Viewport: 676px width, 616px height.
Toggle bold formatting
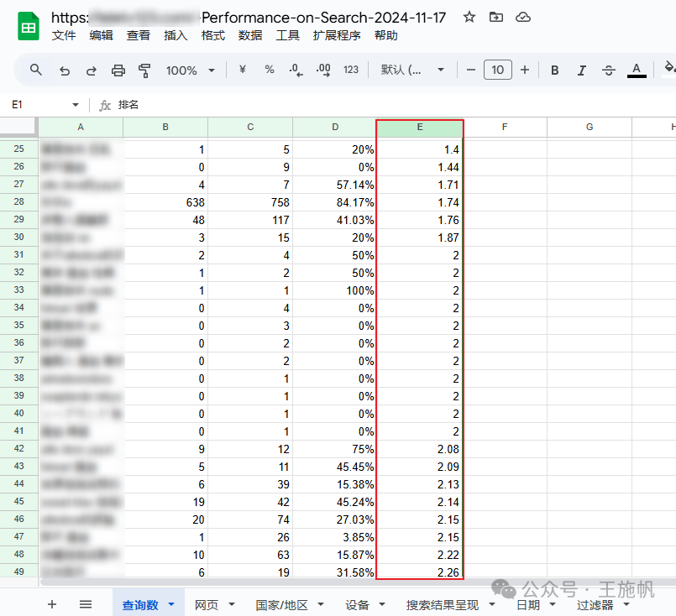pyautogui.click(x=555, y=70)
